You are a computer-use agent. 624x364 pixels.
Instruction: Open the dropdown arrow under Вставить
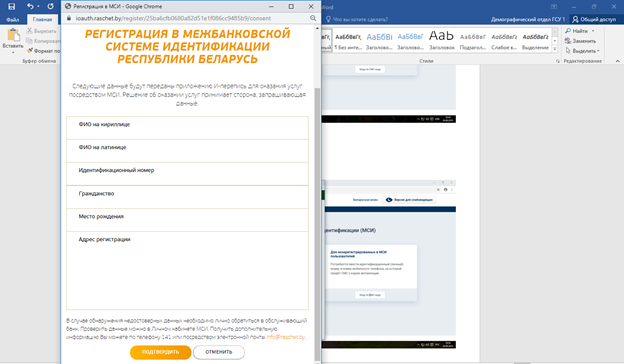pos(13,52)
